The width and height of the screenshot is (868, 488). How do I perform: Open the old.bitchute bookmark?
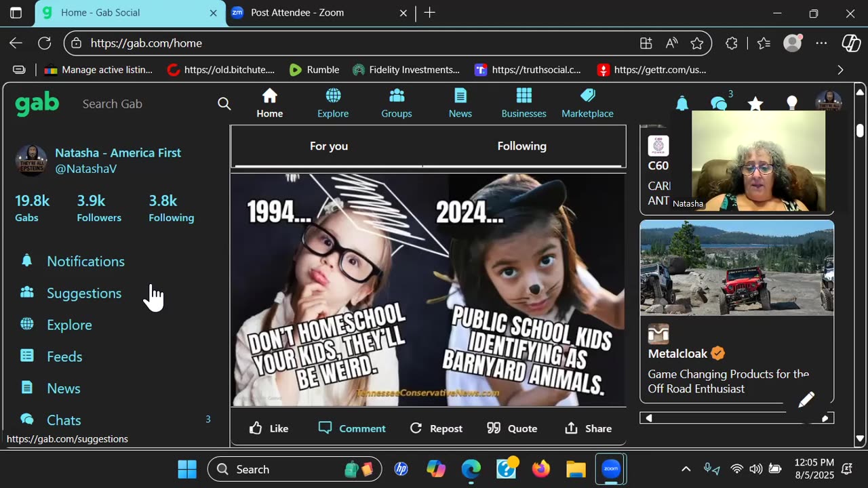pyautogui.click(x=221, y=70)
